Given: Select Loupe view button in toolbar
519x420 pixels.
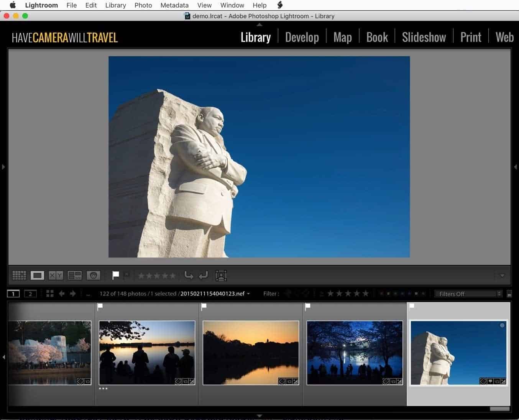Looking at the screenshot, I should [37, 275].
